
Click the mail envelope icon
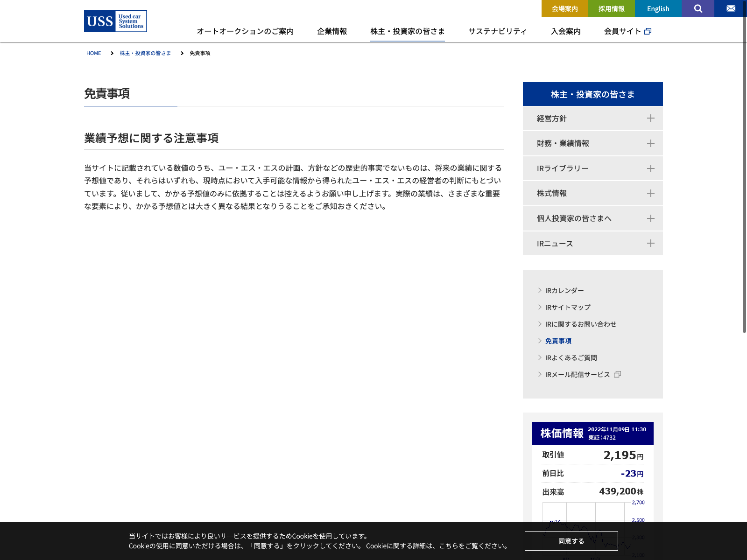[731, 8]
